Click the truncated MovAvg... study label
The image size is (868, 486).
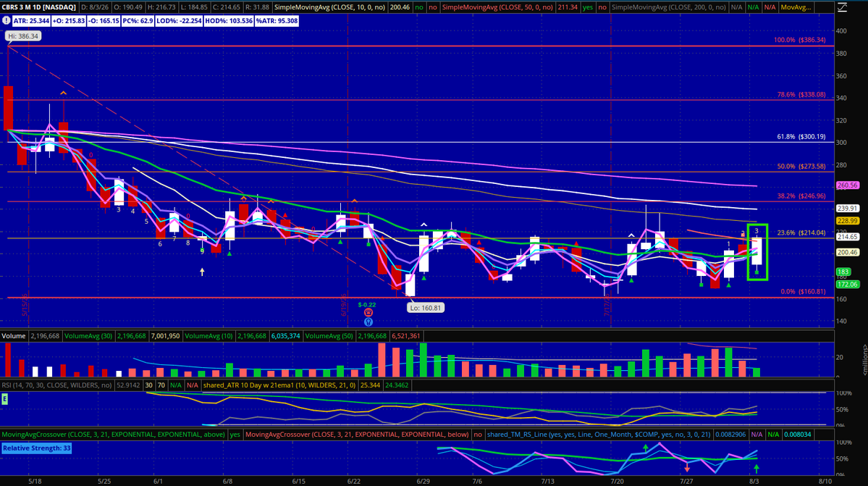click(796, 7)
